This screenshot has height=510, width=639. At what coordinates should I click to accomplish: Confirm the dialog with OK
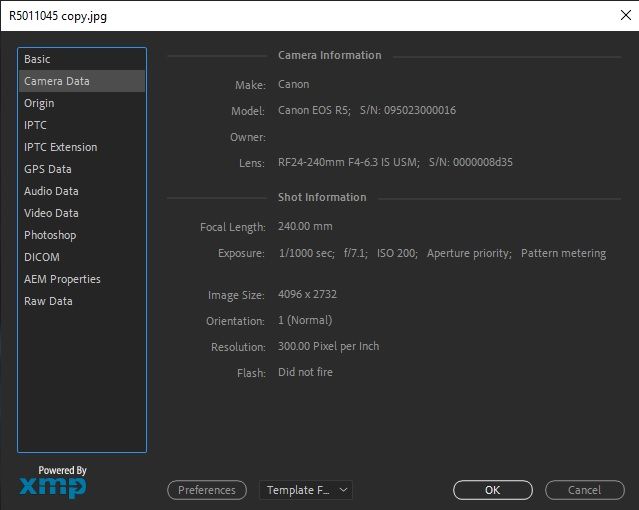tap(492, 490)
